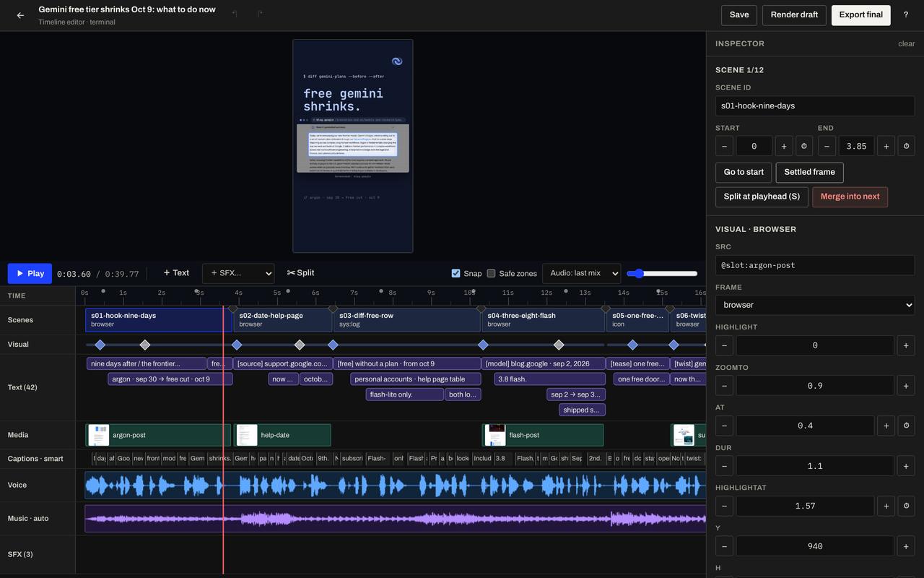Select the argon-post media clip
924x578 pixels.
click(158, 435)
